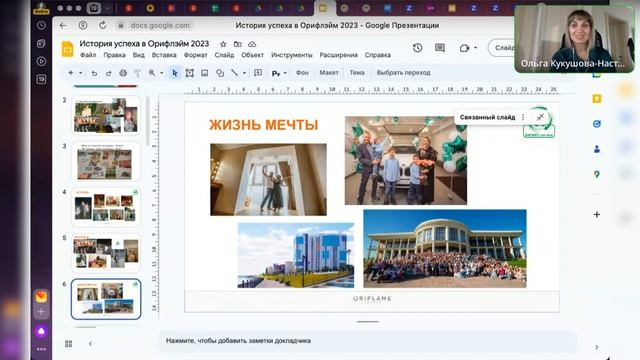Open version history clock icon
The image size is (640, 360).
[x=417, y=48]
